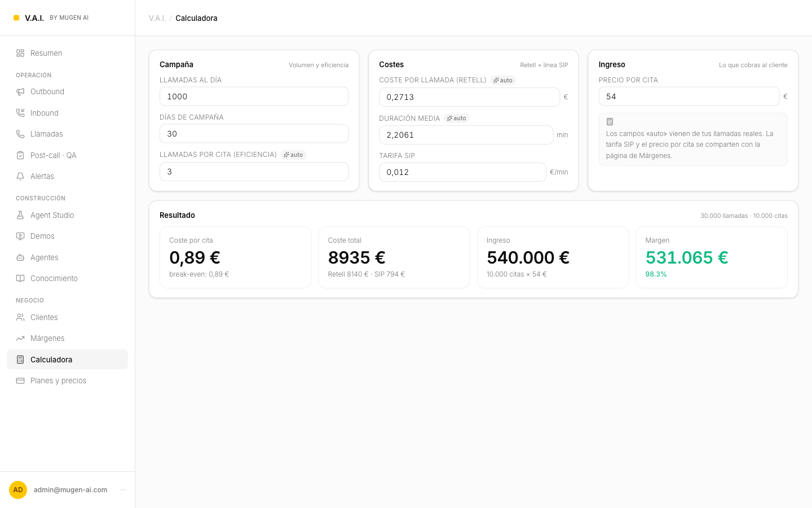
Task: Click the Post-call QA clipboard icon
Action: tap(20, 155)
